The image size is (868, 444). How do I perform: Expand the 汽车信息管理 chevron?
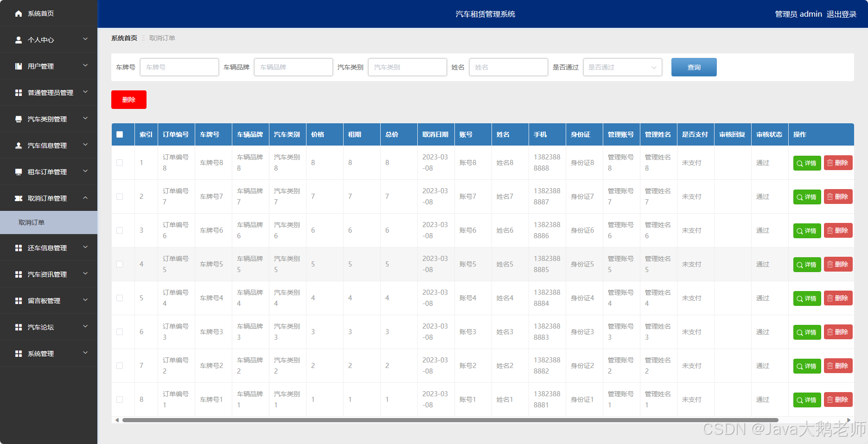coord(85,145)
